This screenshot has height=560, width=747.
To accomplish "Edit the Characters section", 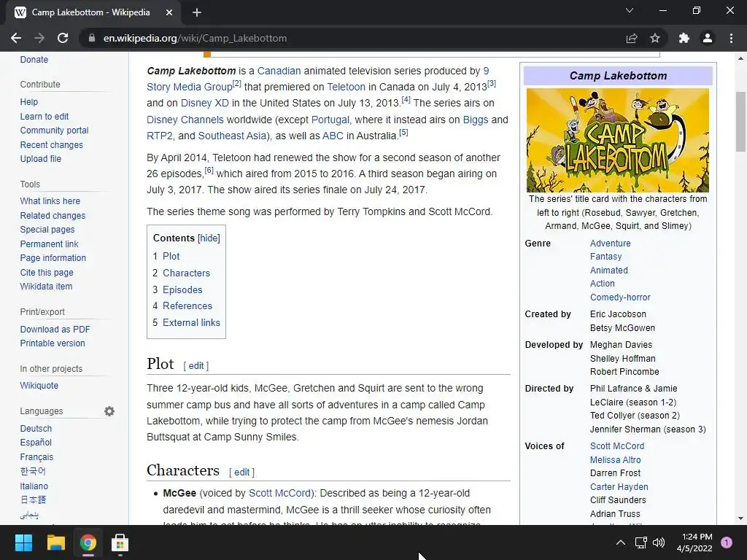I will (x=241, y=472).
